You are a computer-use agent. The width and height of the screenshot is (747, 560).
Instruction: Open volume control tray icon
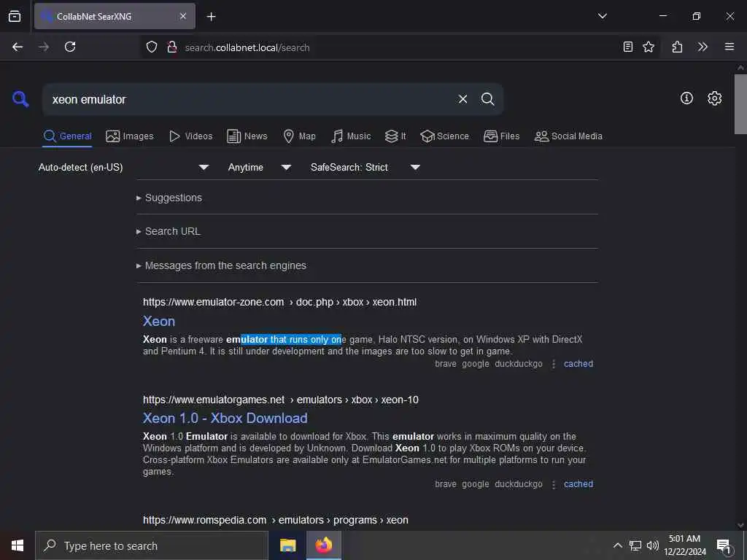[x=652, y=545]
